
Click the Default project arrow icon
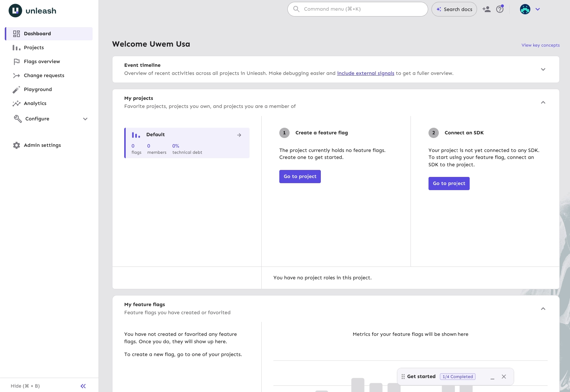(x=239, y=135)
